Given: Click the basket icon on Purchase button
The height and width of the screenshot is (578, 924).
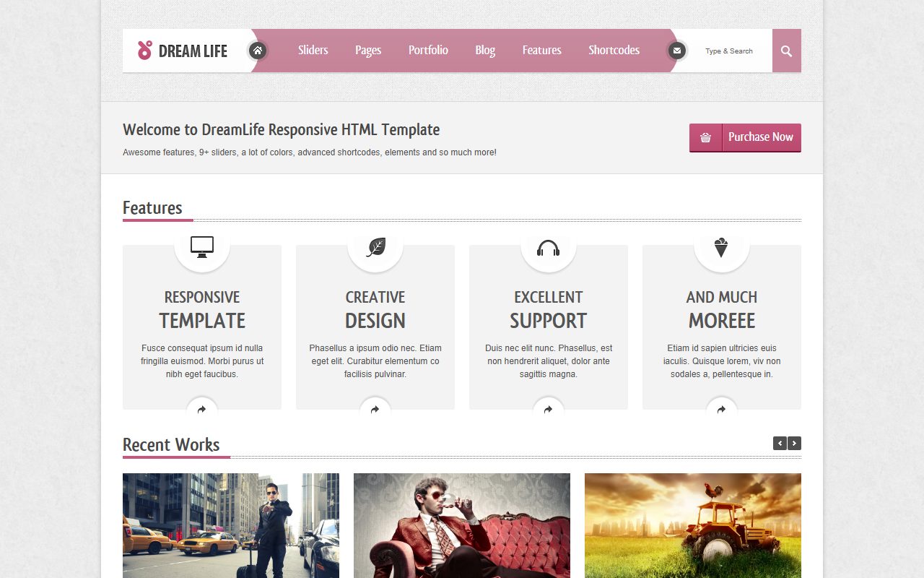Looking at the screenshot, I should (x=706, y=137).
